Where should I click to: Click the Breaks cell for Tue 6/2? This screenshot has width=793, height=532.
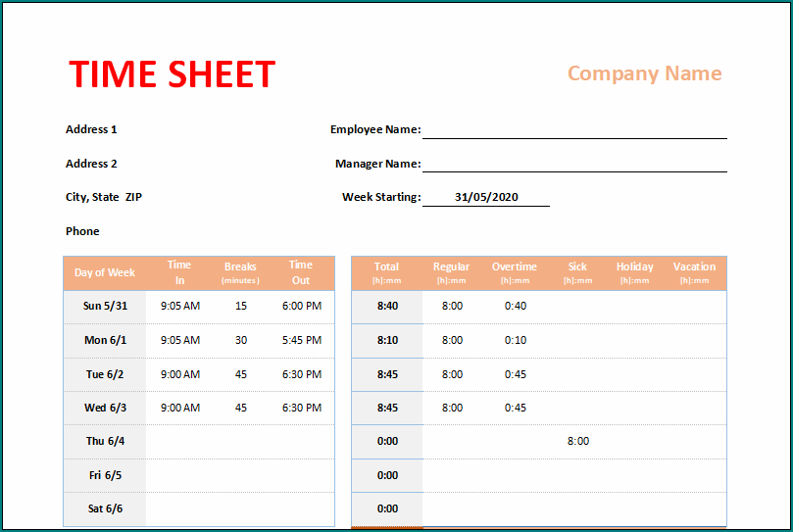pos(240,374)
